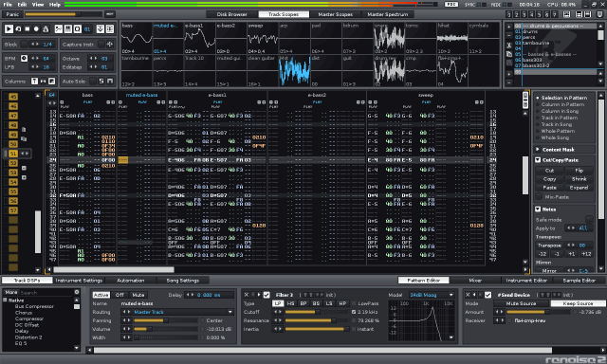Add instrument with upper plus button
The height and width of the screenshot is (364, 607).
click(509, 27)
